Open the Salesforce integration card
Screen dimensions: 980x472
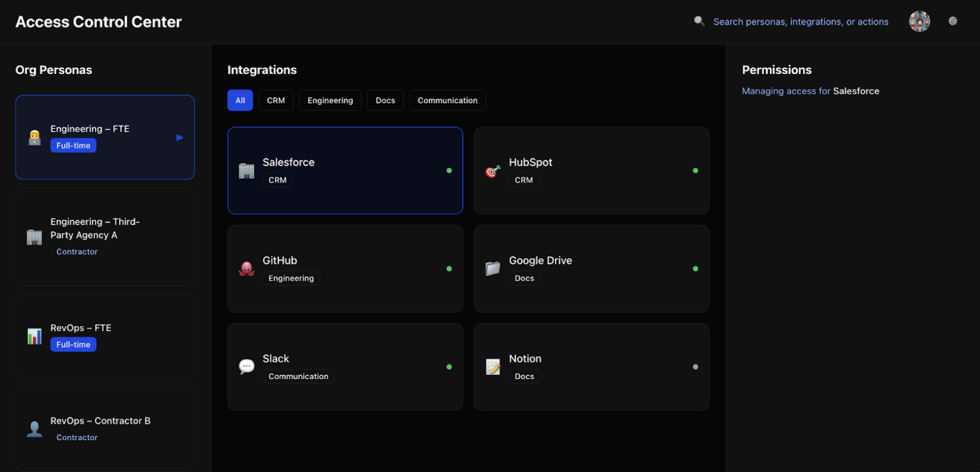345,171
